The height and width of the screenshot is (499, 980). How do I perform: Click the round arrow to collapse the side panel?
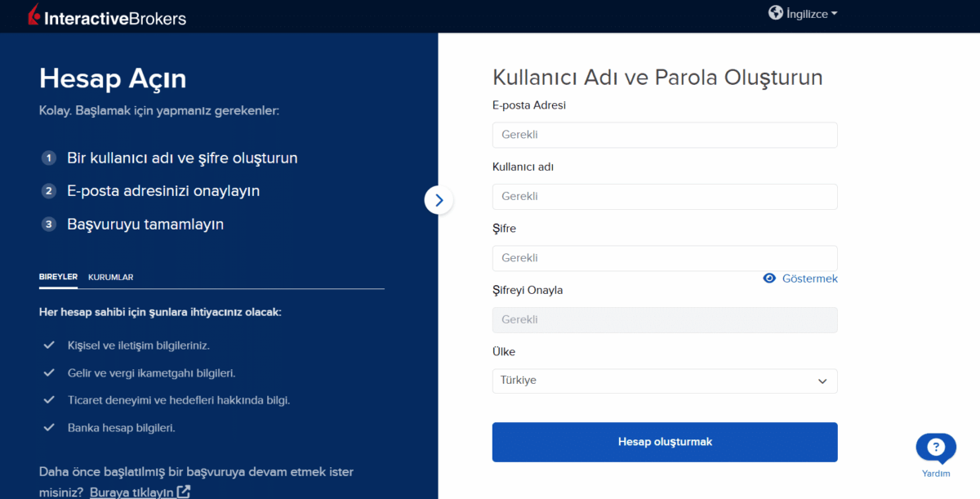(439, 199)
